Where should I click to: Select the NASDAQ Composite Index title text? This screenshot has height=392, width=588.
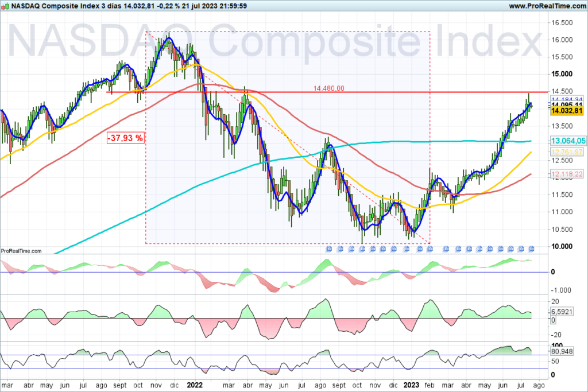(x=56, y=6)
